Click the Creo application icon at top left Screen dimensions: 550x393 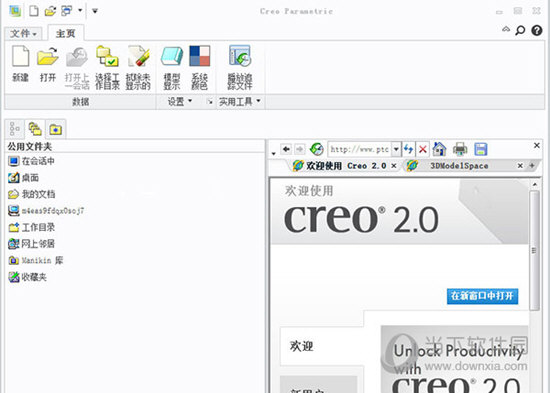point(15,11)
